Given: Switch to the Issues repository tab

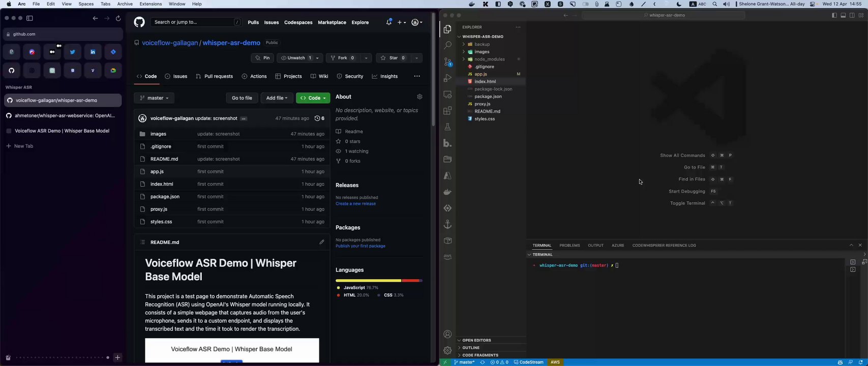Looking at the screenshot, I should [x=176, y=76].
